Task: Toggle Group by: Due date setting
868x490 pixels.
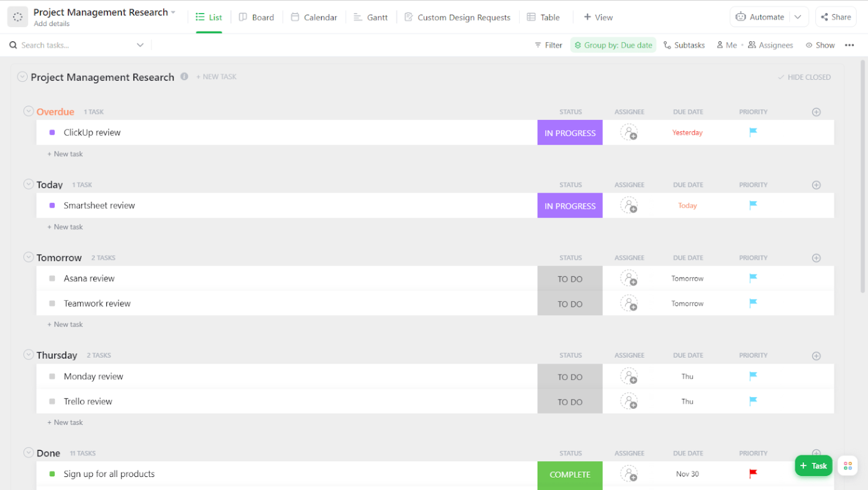Action: point(613,45)
